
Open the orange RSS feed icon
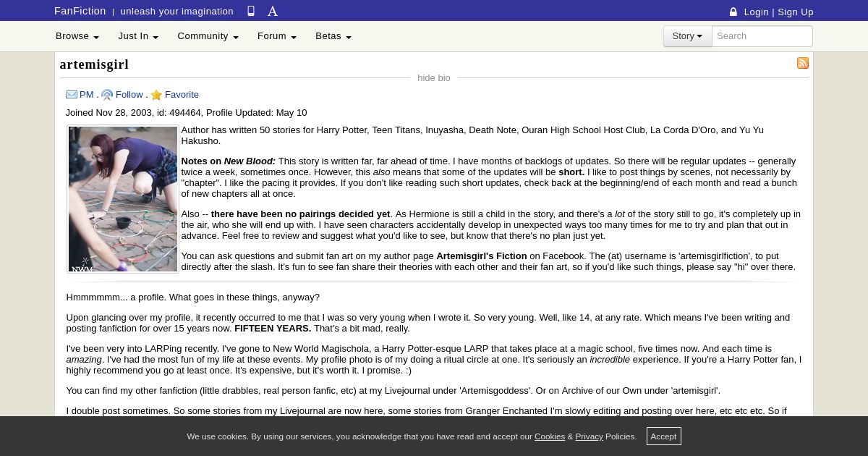pyautogui.click(x=803, y=64)
